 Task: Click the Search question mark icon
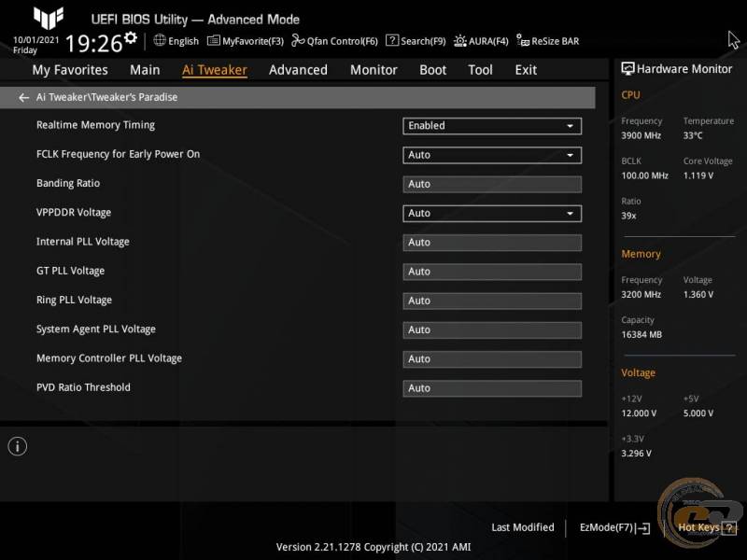[391, 40]
